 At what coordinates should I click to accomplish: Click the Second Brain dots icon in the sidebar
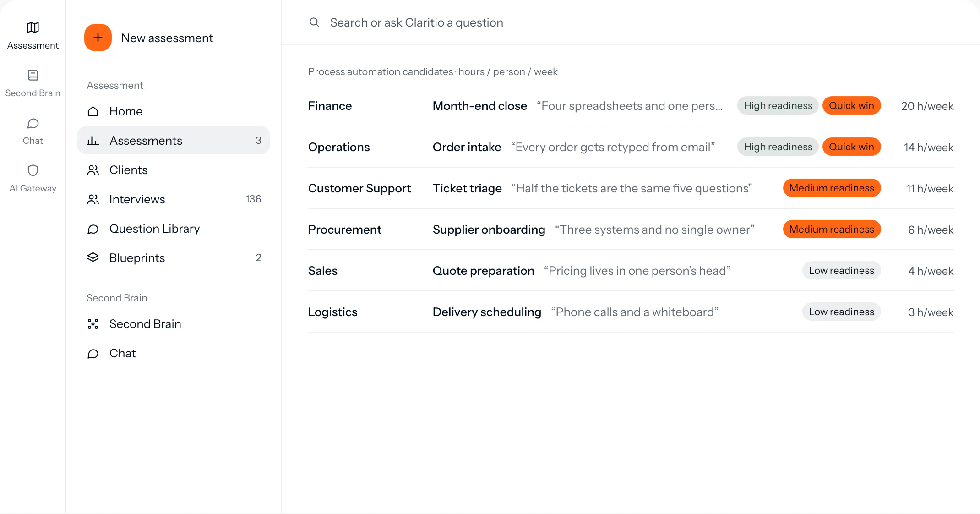(x=93, y=324)
